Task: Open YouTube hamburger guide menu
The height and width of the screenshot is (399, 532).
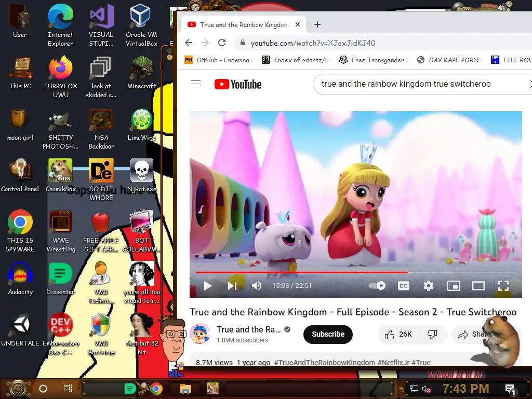Action: coord(196,84)
